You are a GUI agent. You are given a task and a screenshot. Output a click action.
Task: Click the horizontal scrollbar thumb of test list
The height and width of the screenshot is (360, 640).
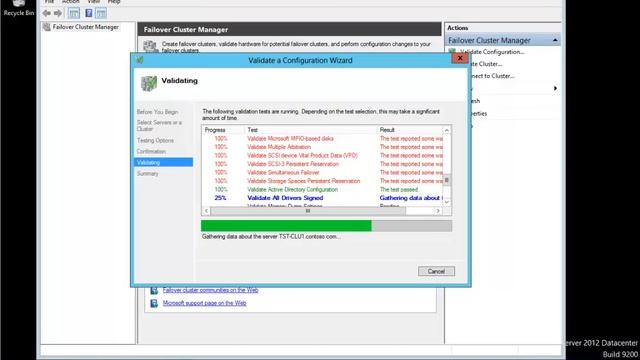(x=308, y=211)
